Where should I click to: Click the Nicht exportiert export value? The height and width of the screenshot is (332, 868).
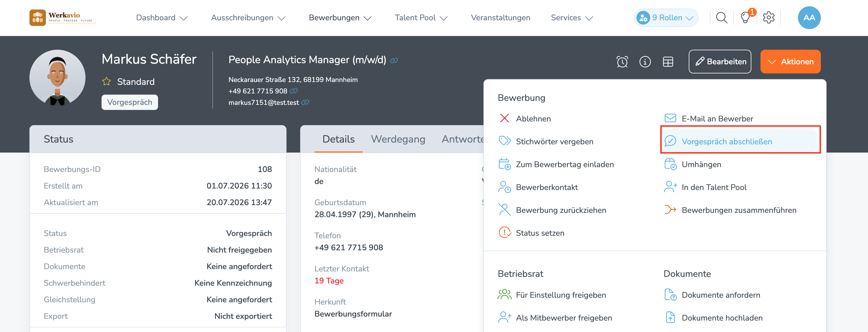coord(243,316)
